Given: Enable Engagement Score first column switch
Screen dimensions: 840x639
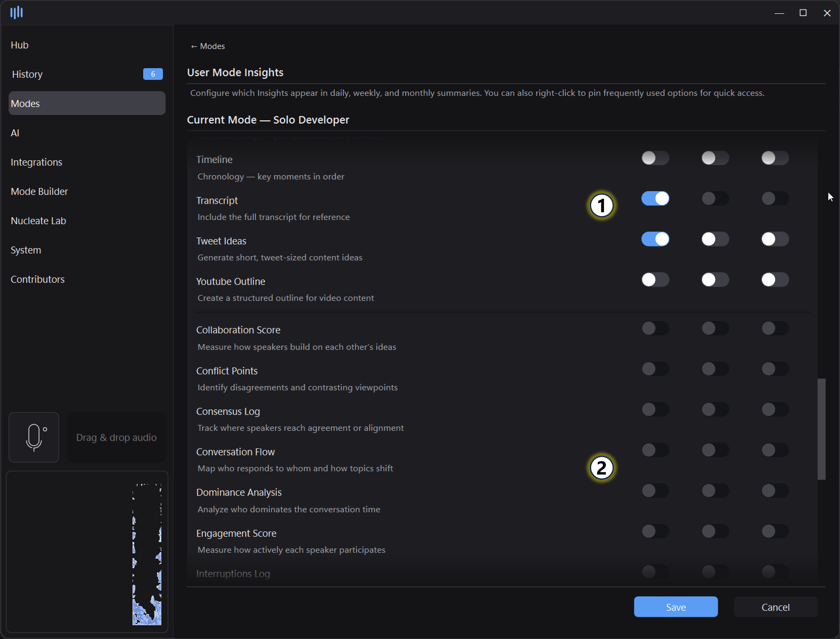Looking at the screenshot, I should pos(655,531).
